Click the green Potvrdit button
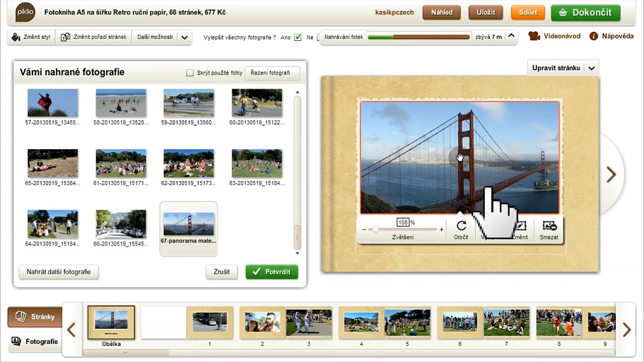 pyautogui.click(x=272, y=272)
